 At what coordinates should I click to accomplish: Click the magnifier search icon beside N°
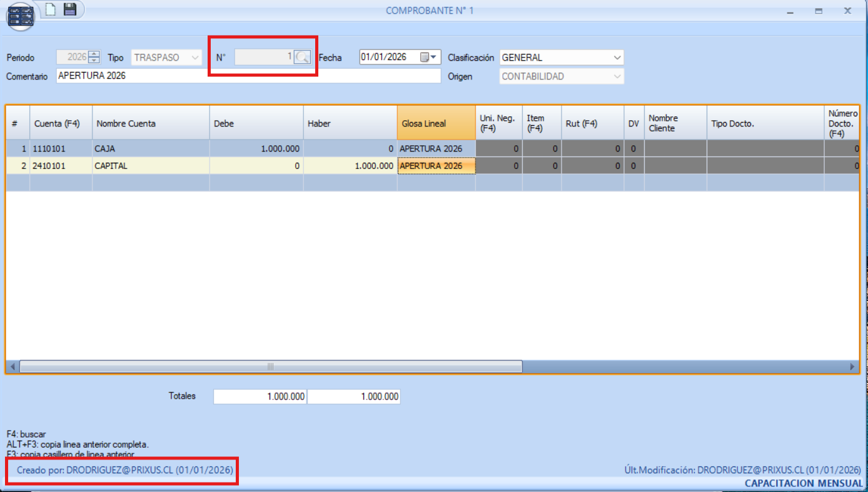tap(302, 58)
